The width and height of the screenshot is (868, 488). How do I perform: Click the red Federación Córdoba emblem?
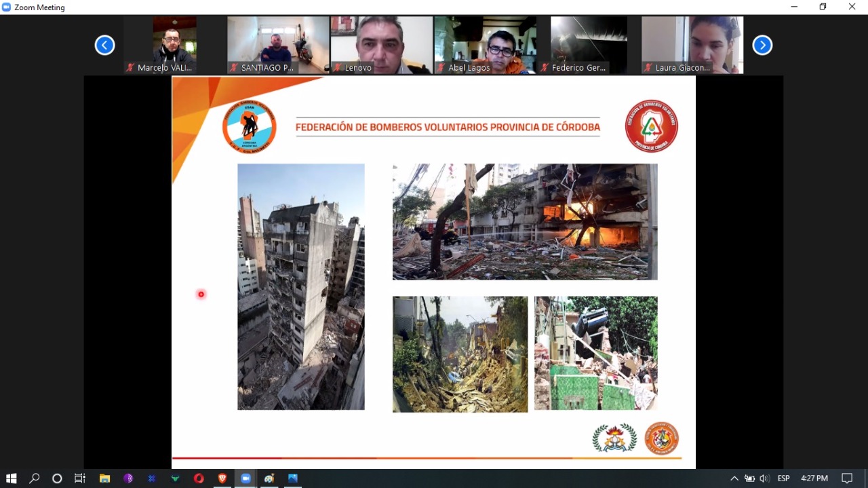click(652, 126)
